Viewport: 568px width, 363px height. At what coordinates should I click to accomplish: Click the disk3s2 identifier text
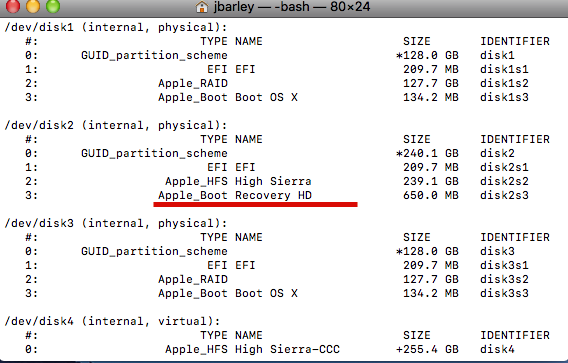[x=504, y=279]
